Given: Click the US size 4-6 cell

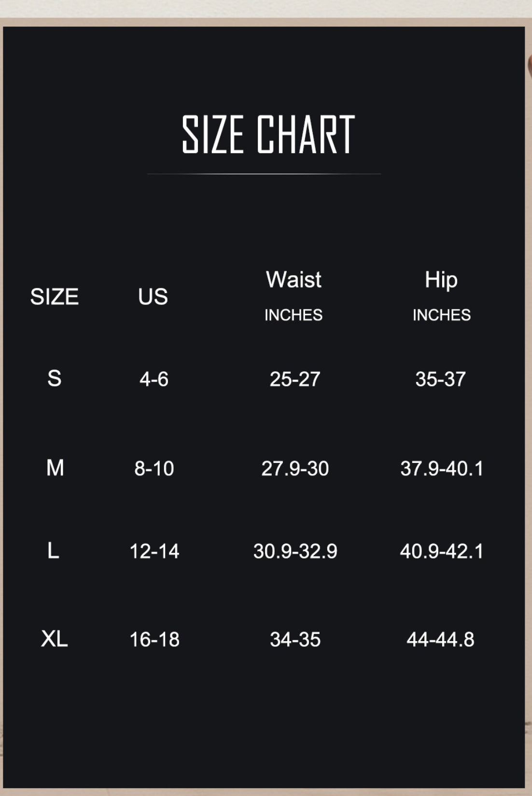Looking at the screenshot, I should point(154,379).
